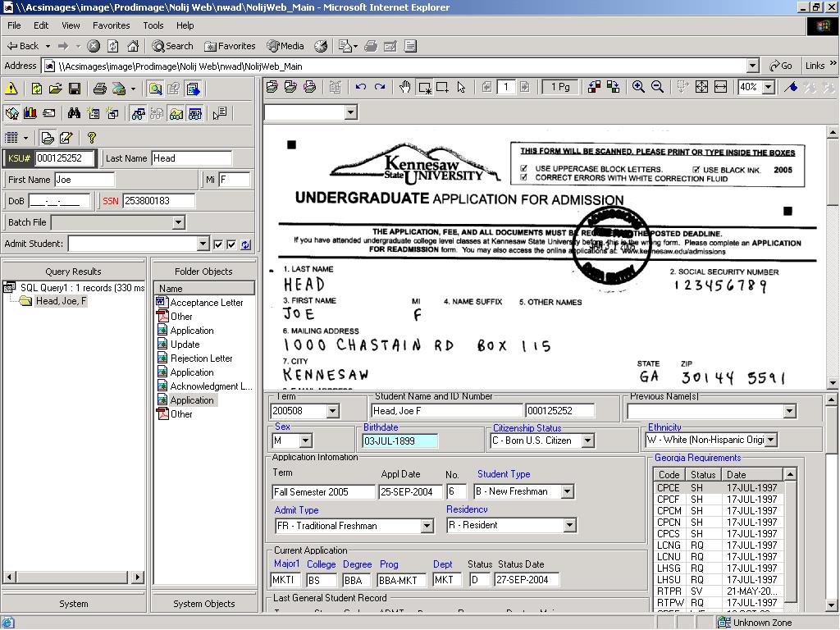Click the printer icon in left toolbar

[x=99, y=89]
